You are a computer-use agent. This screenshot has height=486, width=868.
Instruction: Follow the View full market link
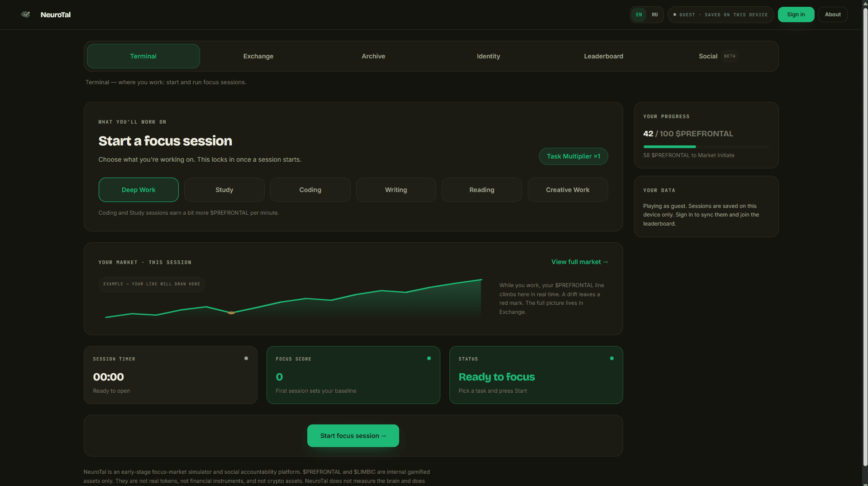coord(580,262)
